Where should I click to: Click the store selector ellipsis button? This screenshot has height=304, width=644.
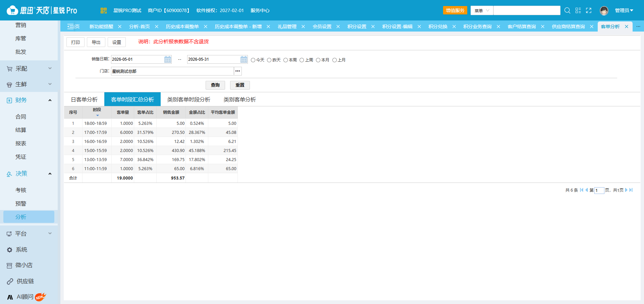[238, 71]
